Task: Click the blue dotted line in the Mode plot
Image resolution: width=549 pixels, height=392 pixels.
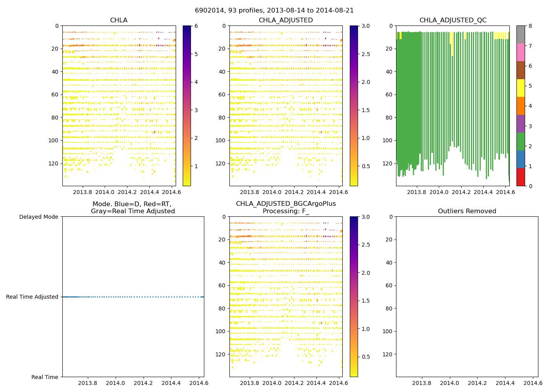Action: pyautogui.click(x=133, y=297)
